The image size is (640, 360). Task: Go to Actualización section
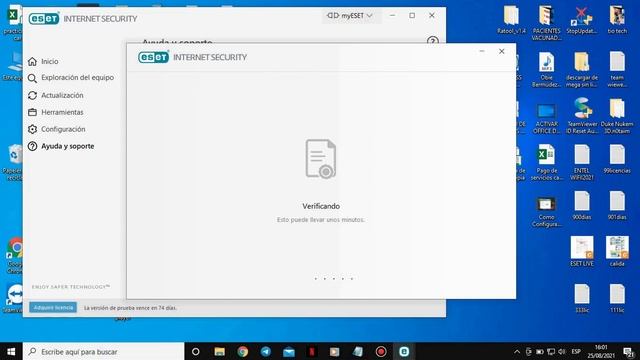click(62, 95)
